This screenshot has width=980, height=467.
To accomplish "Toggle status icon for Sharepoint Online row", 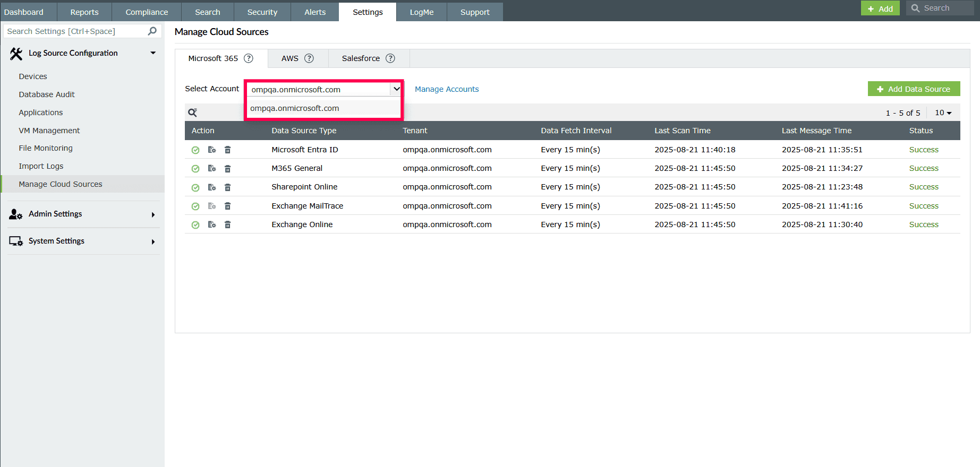I will click(x=195, y=188).
